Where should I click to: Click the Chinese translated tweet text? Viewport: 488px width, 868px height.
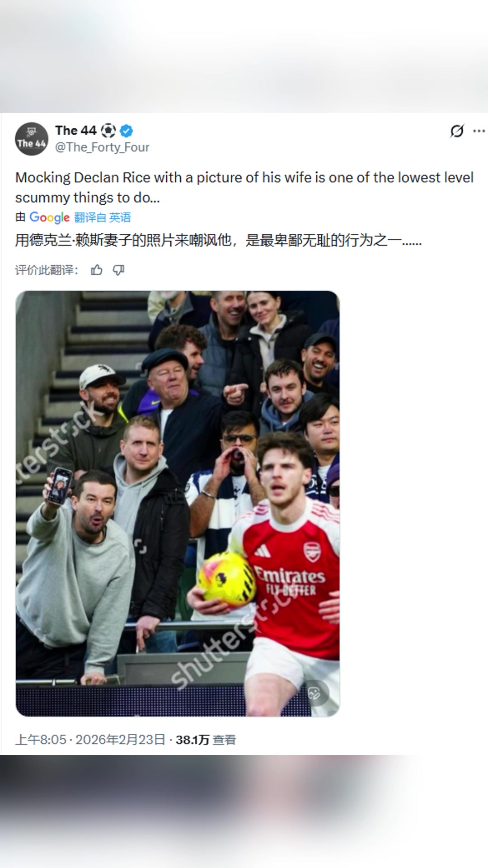pos(218,240)
